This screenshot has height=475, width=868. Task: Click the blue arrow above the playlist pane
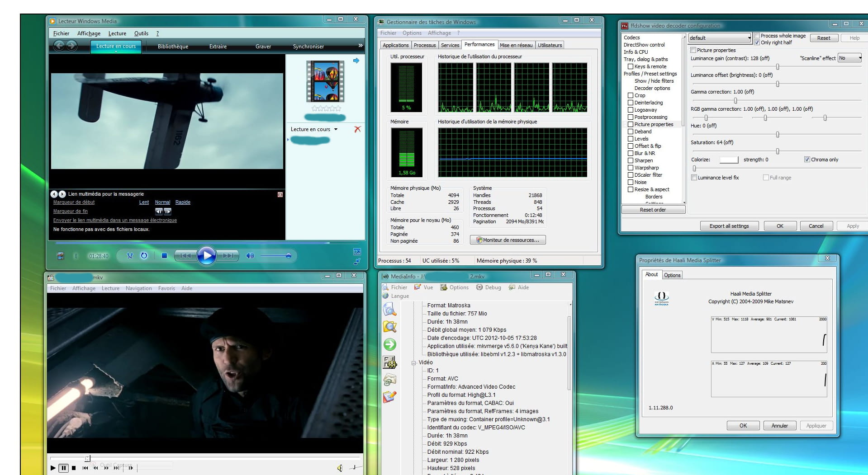point(356,61)
